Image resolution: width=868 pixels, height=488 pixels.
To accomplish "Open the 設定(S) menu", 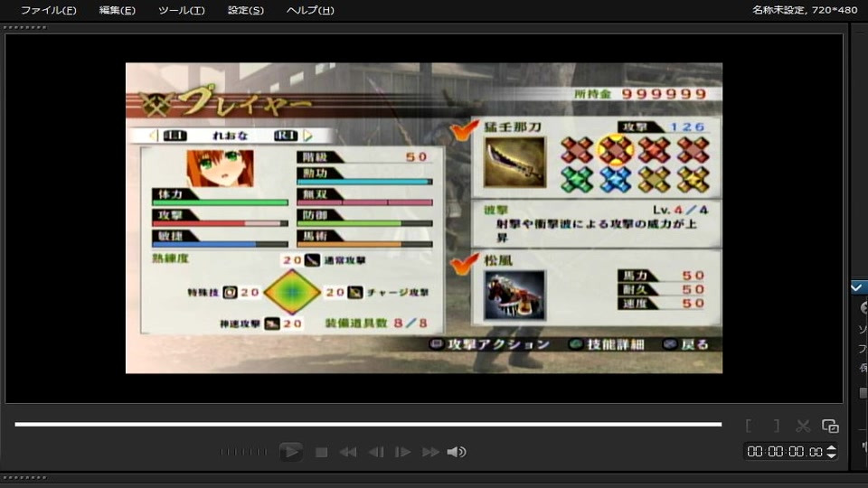I will click(246, 10).
